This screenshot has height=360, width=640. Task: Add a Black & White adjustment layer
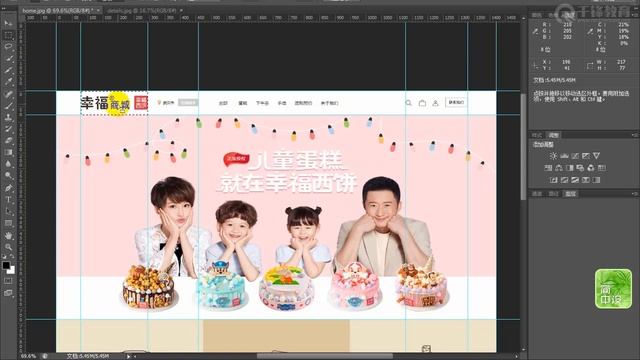coord(569,168)
